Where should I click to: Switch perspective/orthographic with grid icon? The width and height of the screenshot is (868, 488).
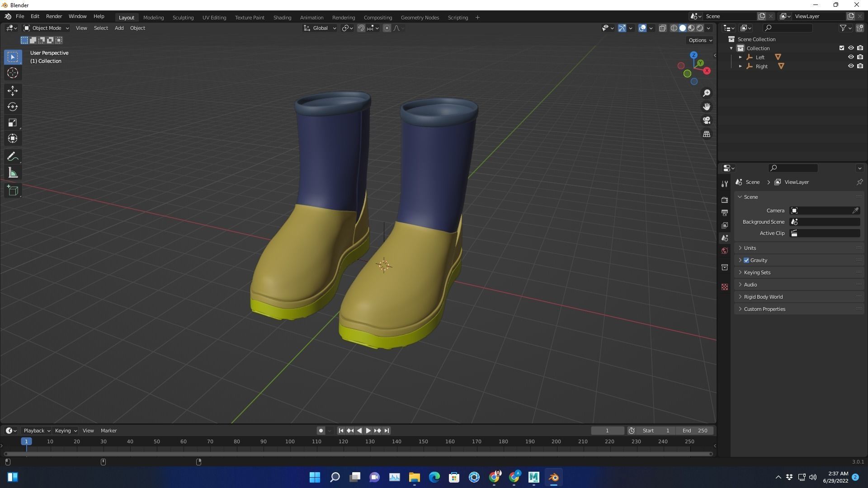coord(707,134)
